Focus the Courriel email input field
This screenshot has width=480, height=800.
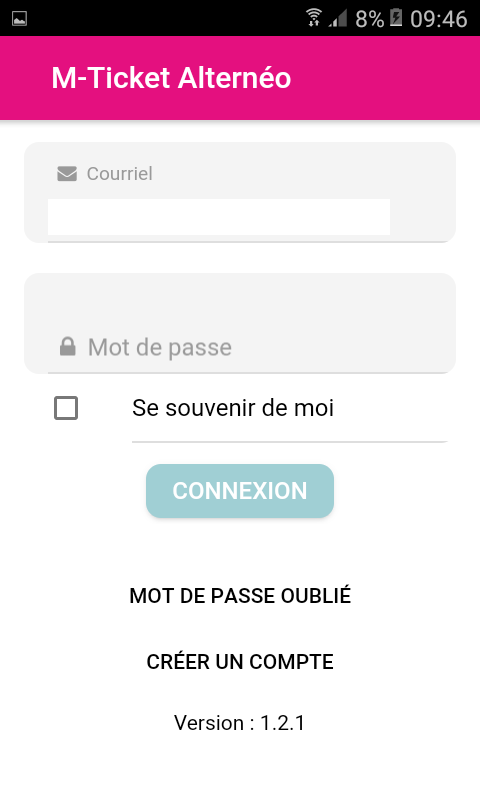point(219,217)
